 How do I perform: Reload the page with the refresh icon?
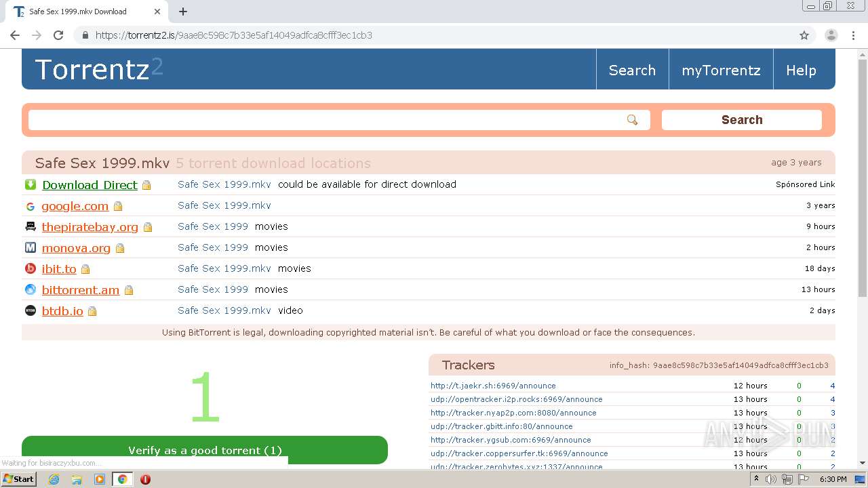pos(58,35)
